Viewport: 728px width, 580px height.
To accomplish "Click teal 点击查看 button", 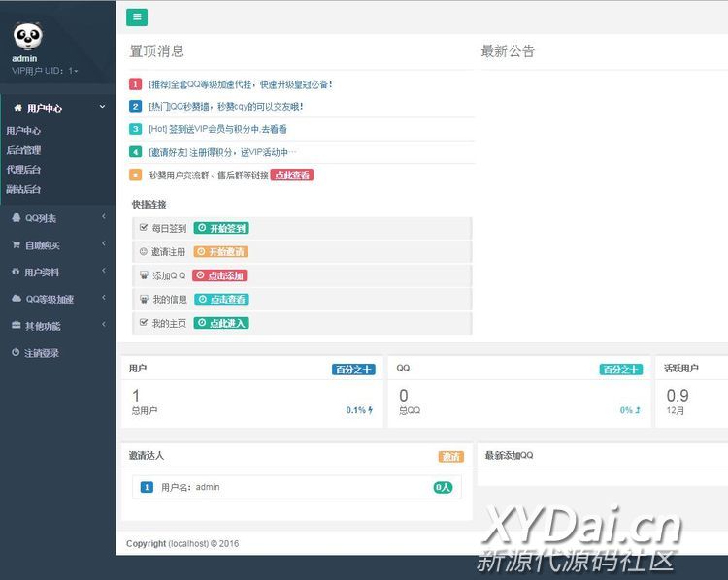I will (221, 300).
